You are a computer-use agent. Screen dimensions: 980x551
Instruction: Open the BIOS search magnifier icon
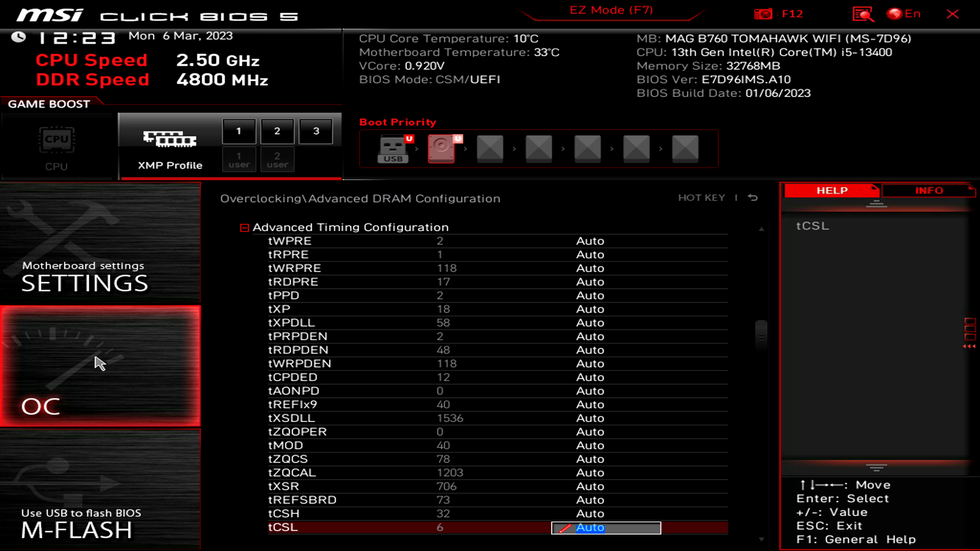863,14
